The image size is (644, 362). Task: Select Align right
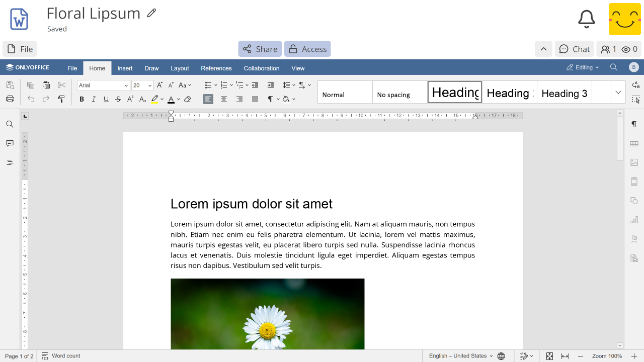239,99
